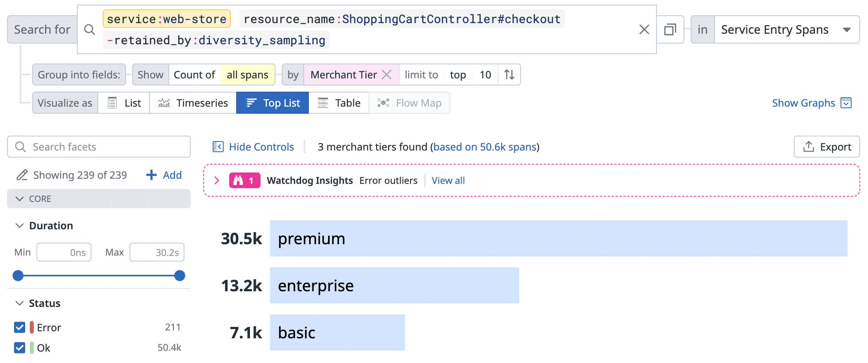The height and width of the screenshot is (363, 868).
Task: Click the copy query icon beside the search bar
Action: pyautogui.click(x=670, y=29)
